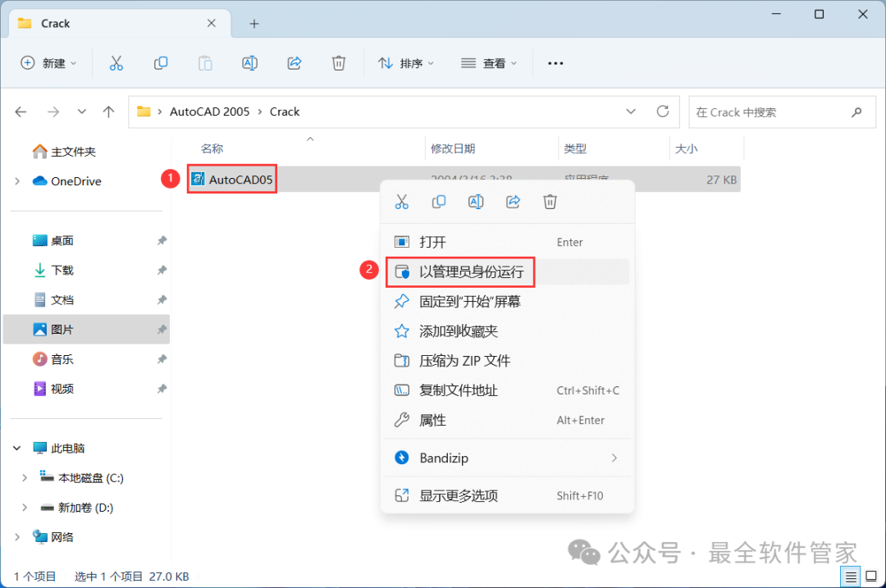Collapse the 此电脑 tree node

[x=17, y=448]
